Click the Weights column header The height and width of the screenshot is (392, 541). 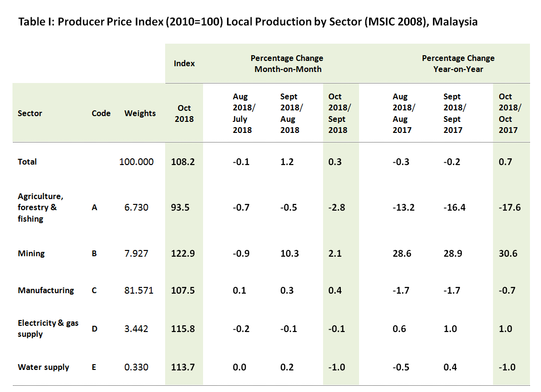coord(140,113)
